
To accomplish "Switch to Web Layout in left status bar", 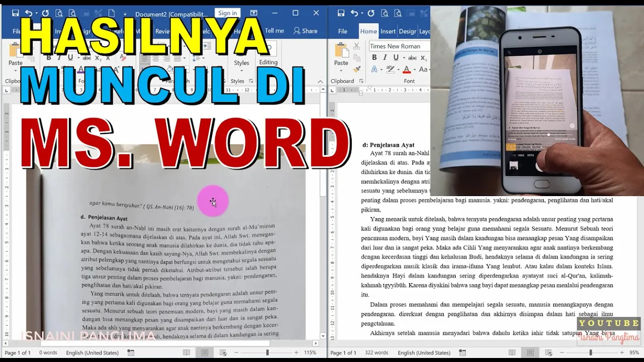I will pos(223,353).
